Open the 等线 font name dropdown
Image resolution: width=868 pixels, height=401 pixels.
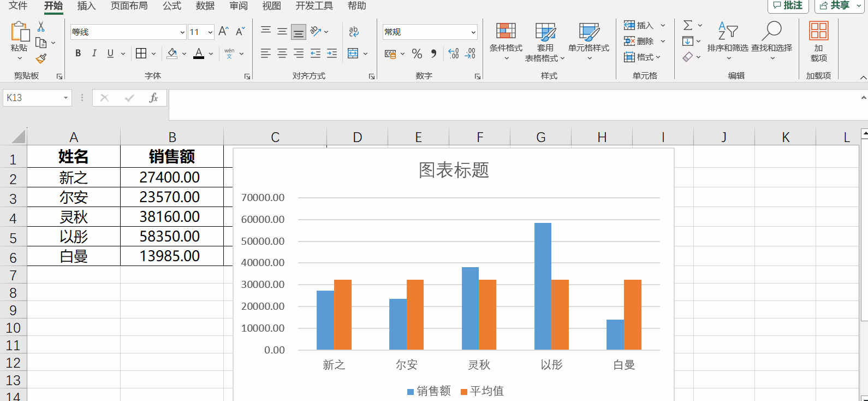182,32
